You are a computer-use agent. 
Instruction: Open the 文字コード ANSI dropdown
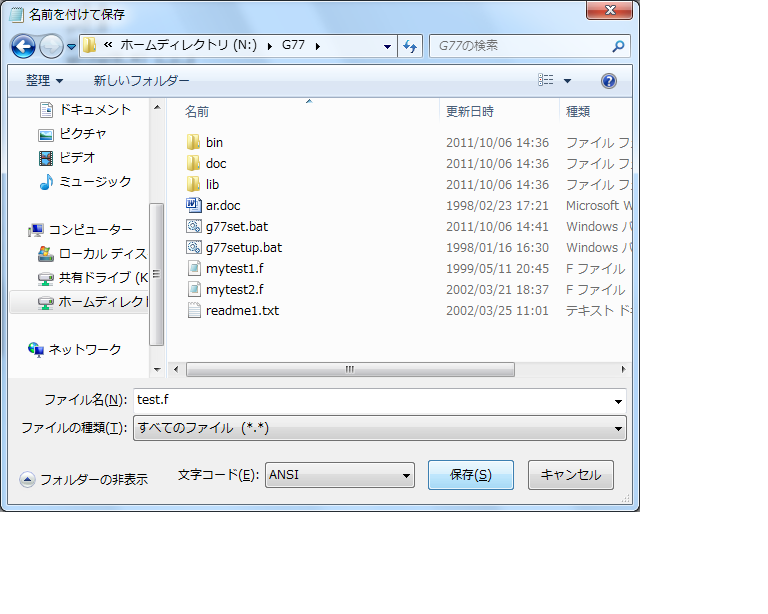point(340,475)
